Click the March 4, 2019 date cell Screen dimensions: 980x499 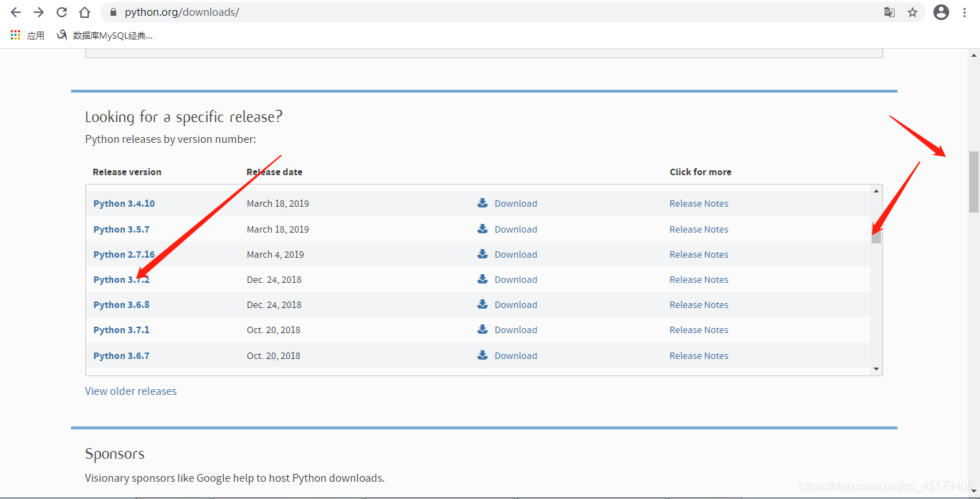coord(275,255)
